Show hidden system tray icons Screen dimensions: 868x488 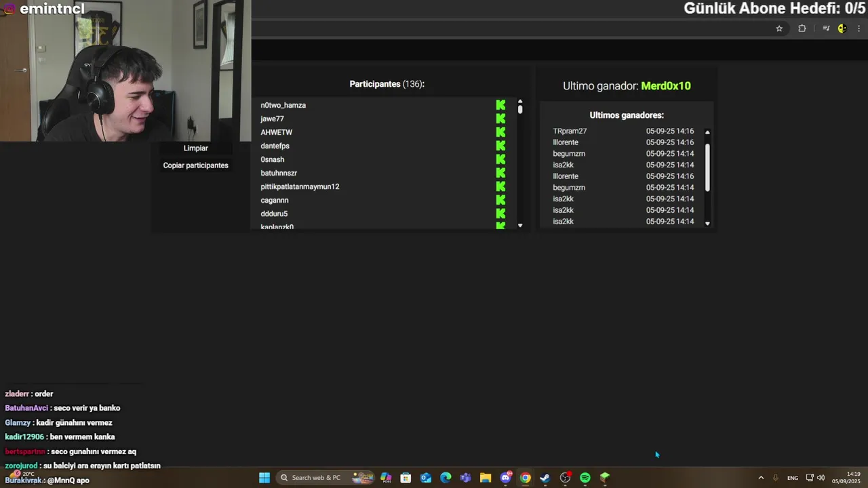tap(761, 478)
